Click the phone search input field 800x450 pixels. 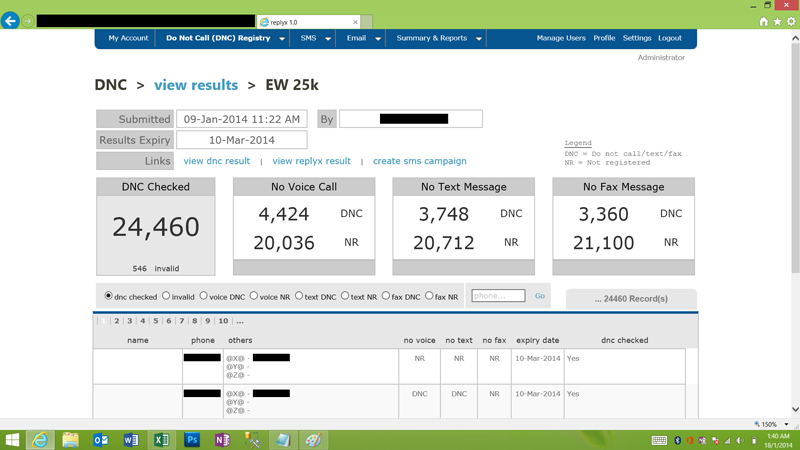click(x=498, y=296)
